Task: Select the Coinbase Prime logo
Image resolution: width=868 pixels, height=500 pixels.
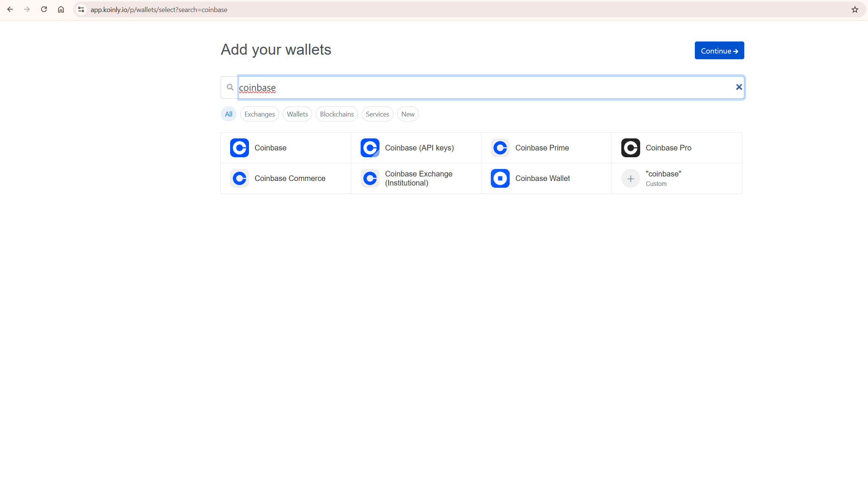Action: 500,148
